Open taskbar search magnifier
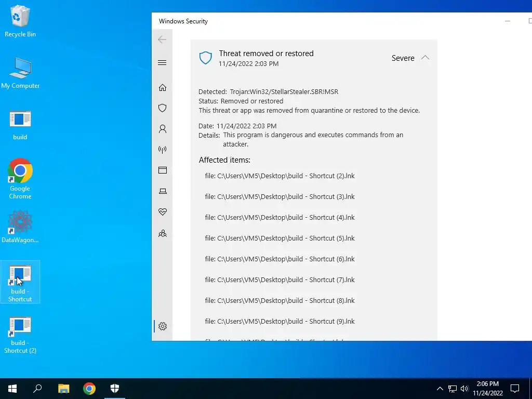 (x=37, y=389)
